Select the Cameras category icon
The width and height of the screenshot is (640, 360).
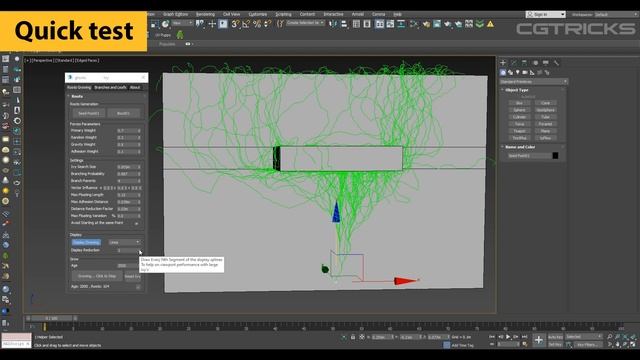[x=525, y=72]
